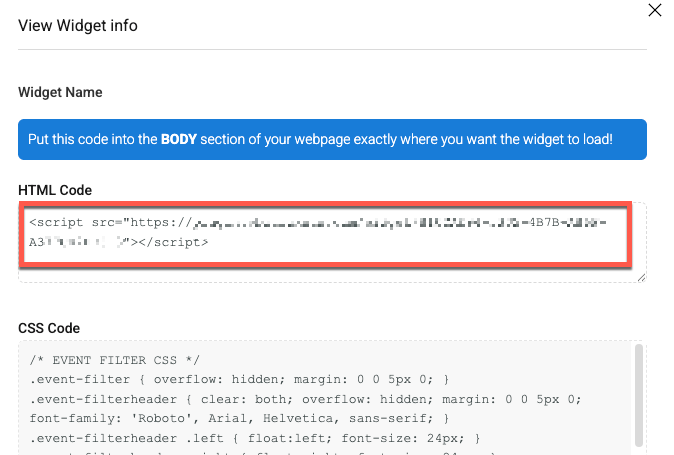The width and height of the screenshot is (674, 455).
Task: Click the CSS Code box scrollbar
Action: 639,395
